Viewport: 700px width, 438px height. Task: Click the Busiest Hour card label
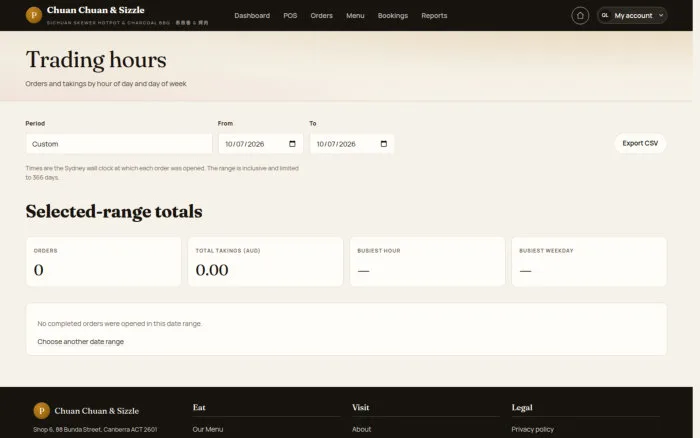[x=379, y=251]
